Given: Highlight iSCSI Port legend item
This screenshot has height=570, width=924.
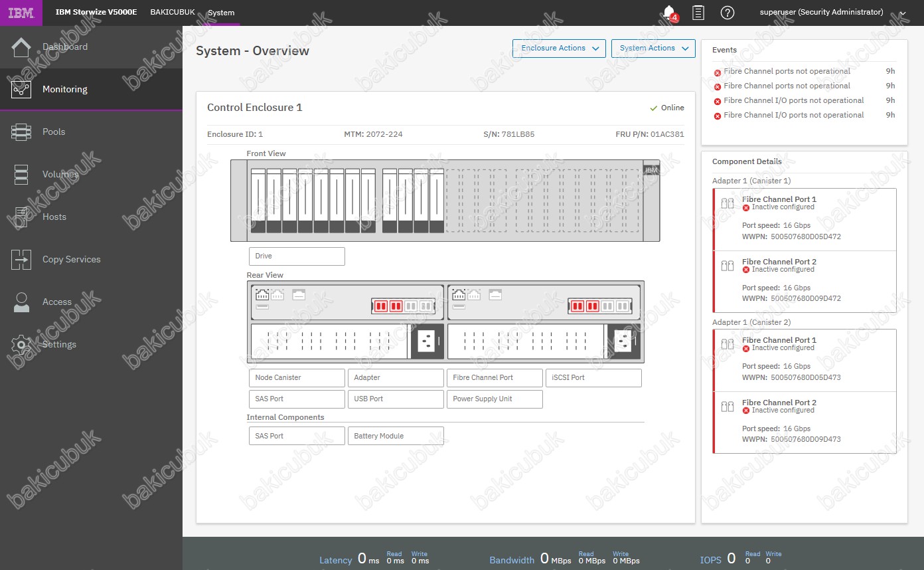Looking at the screenshot, I should click(593, 378).
